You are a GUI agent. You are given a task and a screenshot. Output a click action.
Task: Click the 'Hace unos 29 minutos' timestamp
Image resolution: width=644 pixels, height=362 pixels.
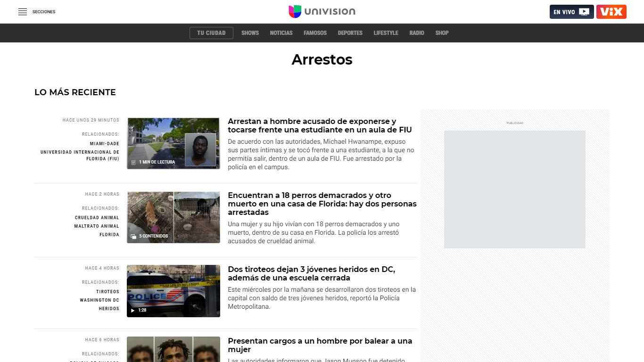pyautogui.click(x=91, y=120)
